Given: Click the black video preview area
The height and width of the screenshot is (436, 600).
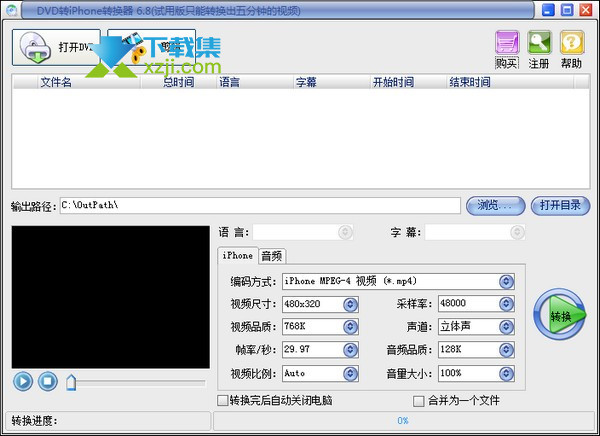Looking at the screenshot, I should (111, 297).
